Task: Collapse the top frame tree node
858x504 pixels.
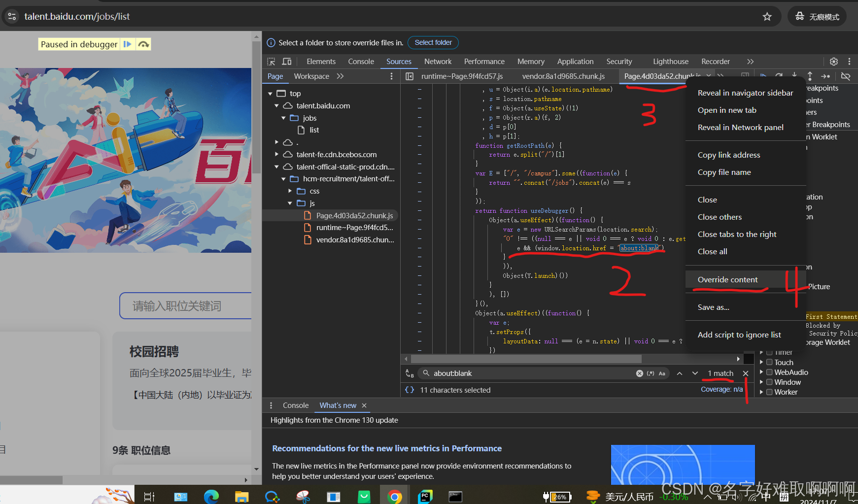Action: [270, 94]
